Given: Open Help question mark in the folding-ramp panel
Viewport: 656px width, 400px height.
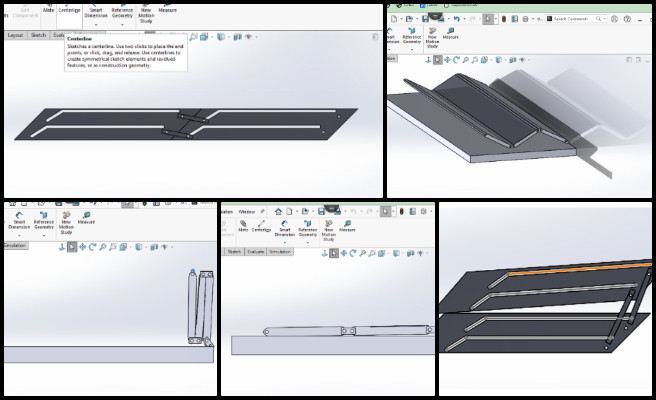Looking at the screenshot, I should click(627, 19).
